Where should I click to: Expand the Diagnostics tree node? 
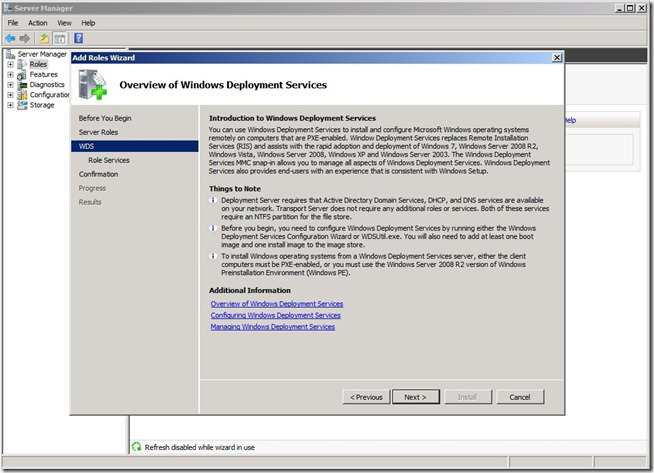click(10, 85)
